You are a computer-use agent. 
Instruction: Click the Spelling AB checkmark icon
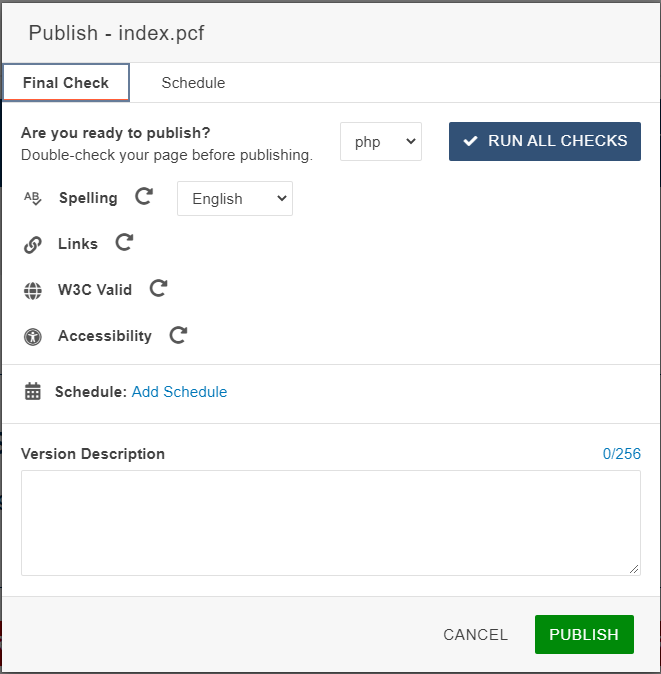coord(33,198)
